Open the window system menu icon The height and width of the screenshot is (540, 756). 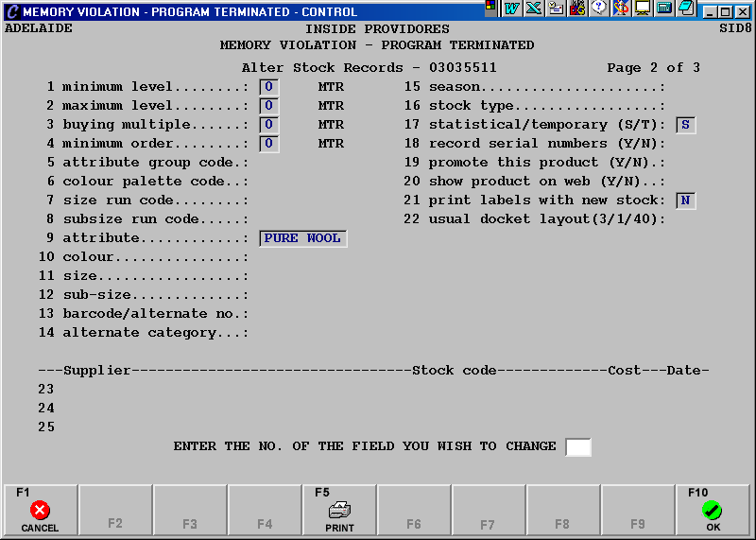coord(11,12)
